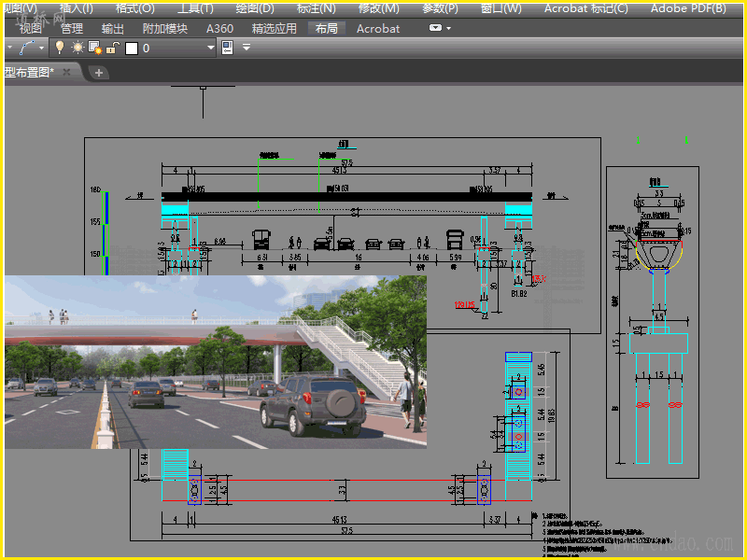Toggle the layer lock padlock icon
The image size is (747, 560).
pyautogui.click(x=113, y=48)
